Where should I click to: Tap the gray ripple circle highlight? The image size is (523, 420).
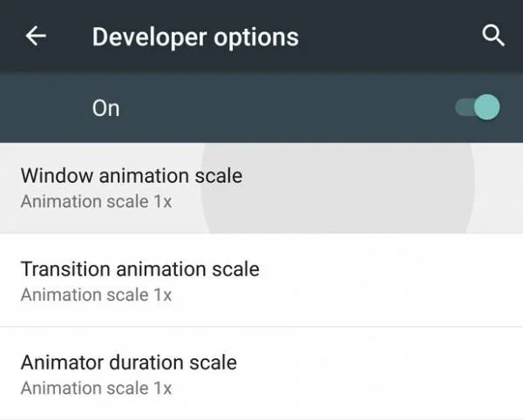pyautogui.click(x=337, y=188)
